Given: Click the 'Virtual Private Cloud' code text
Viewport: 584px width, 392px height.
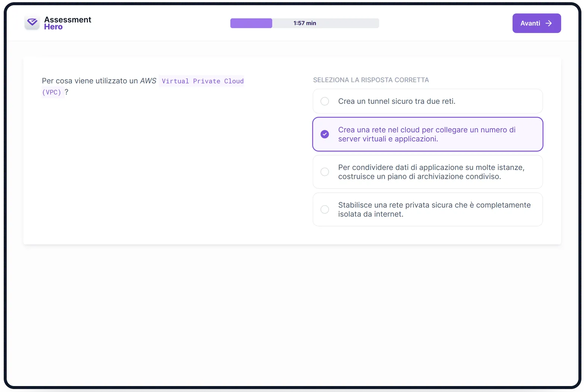Looking at the screenshot, I should tap(202, 81).
